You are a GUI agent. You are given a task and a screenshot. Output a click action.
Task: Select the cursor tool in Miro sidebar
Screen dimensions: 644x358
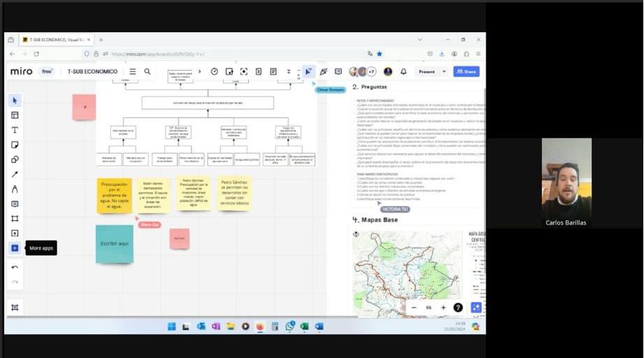pos(15,100)
